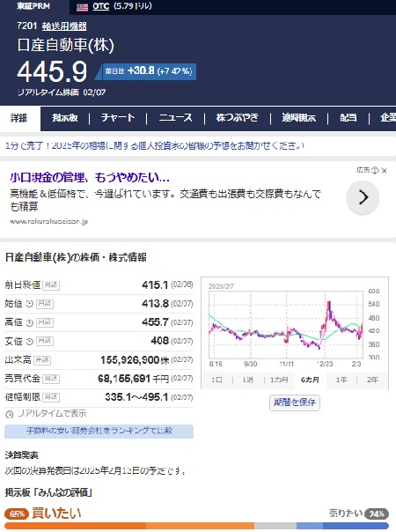
Task: Close the advertisement with the X icon
Action: 385,170
